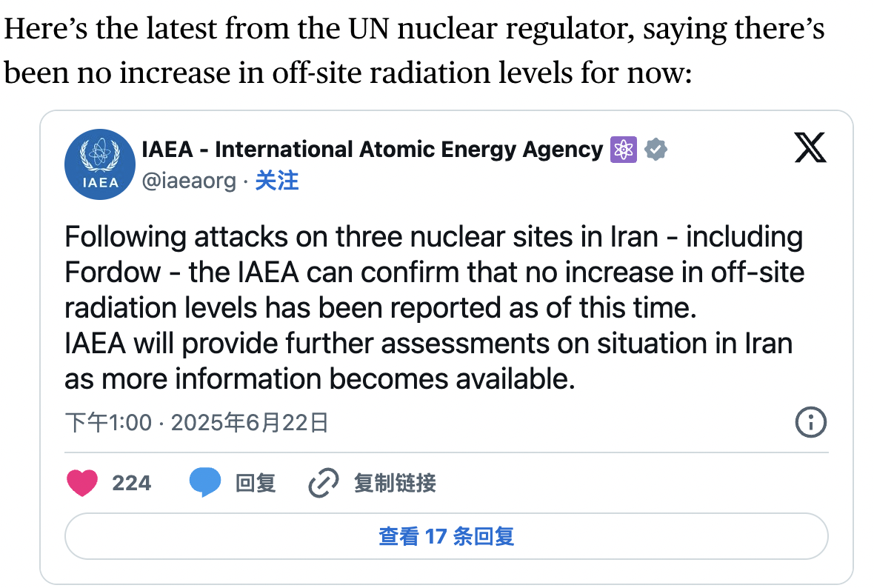Viewport: 874px width, 588px height.
Task: Click the 复制链接 copy link label
Action: (395, 484)
